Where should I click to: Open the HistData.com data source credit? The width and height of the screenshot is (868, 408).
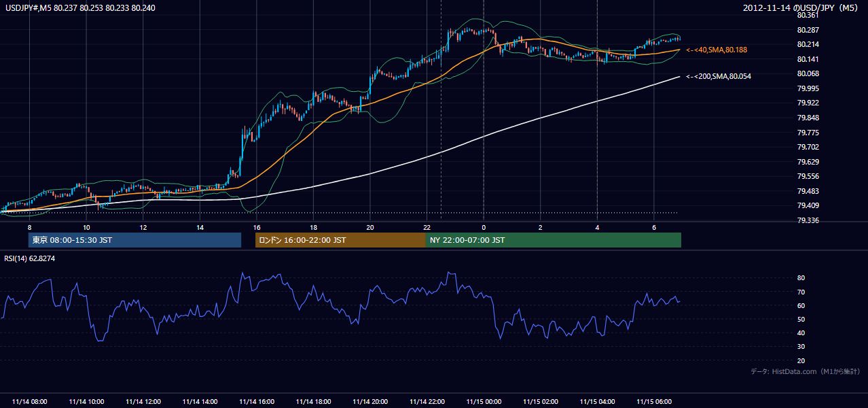click(x=806, y=371)
